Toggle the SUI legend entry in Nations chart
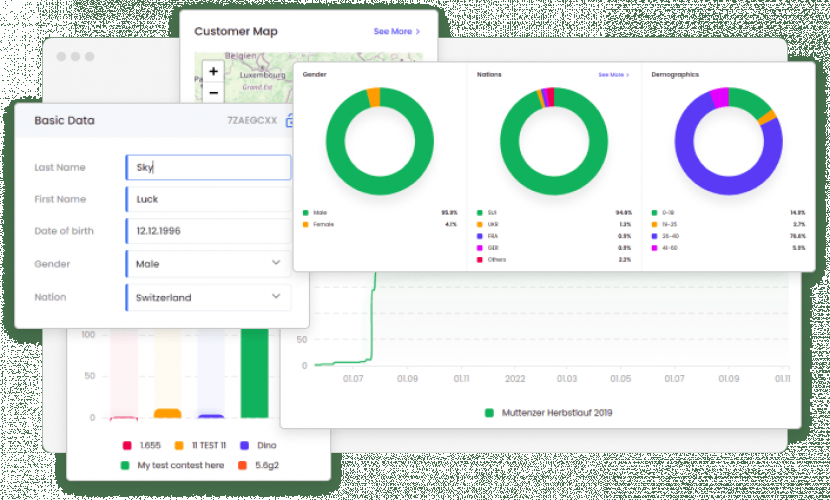 coord(480,213)
